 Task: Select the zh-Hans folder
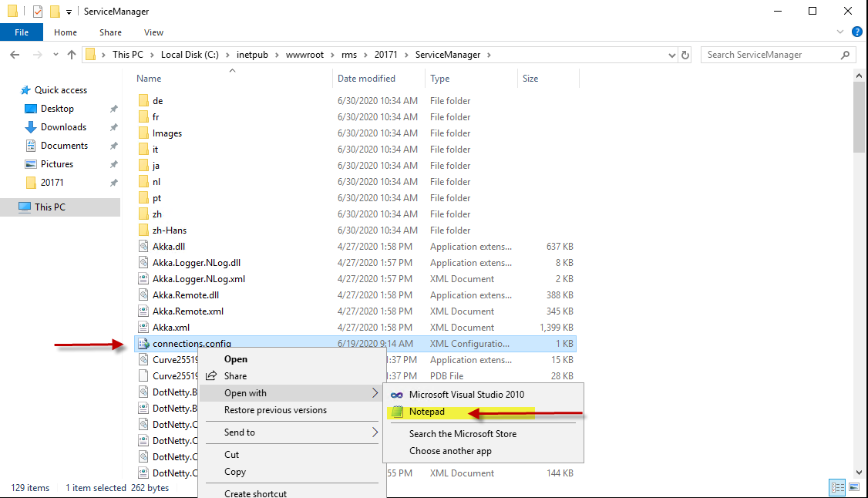tap(170, 230)
